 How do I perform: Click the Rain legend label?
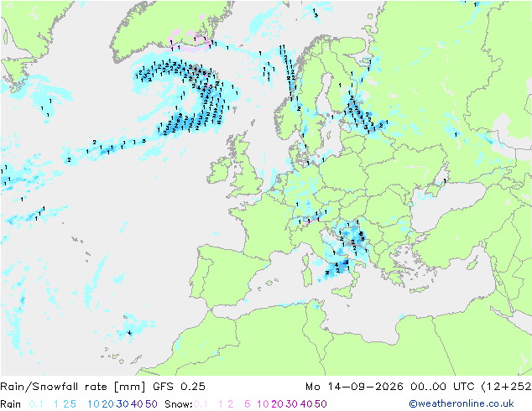click(11, 404)
